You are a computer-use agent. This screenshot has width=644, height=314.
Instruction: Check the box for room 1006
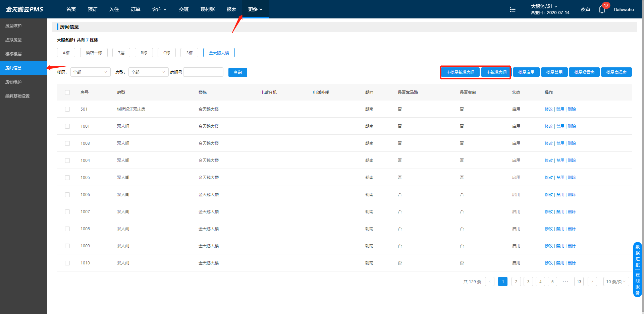coord(67,195)
